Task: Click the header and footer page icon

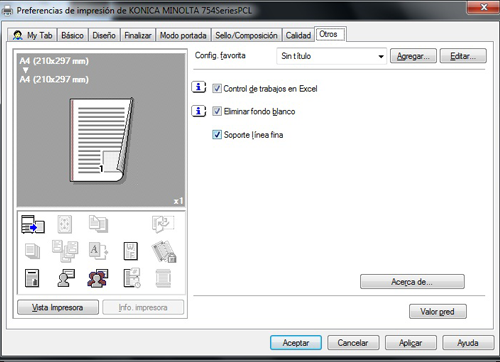Action: [x=32, y=278]
